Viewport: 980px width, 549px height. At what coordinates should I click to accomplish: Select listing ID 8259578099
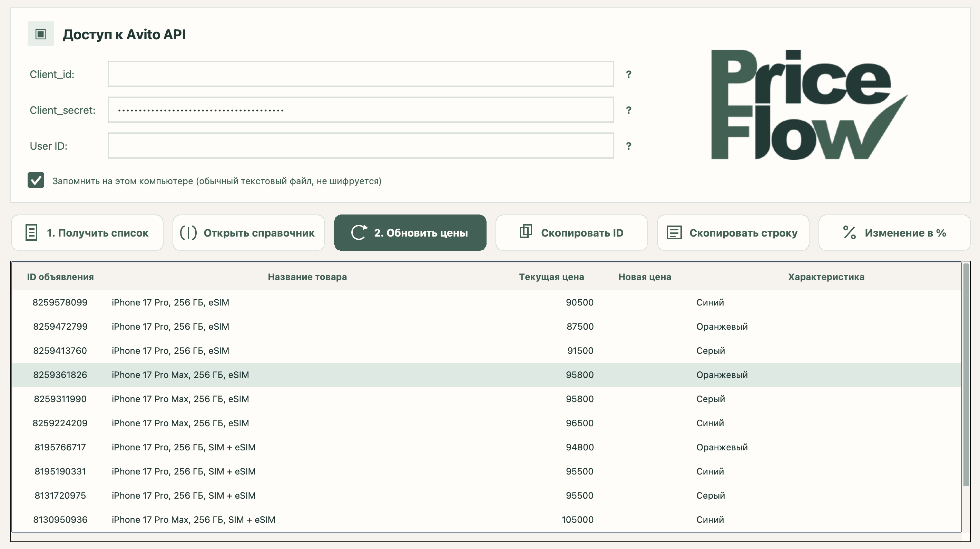tap(60, 302)
